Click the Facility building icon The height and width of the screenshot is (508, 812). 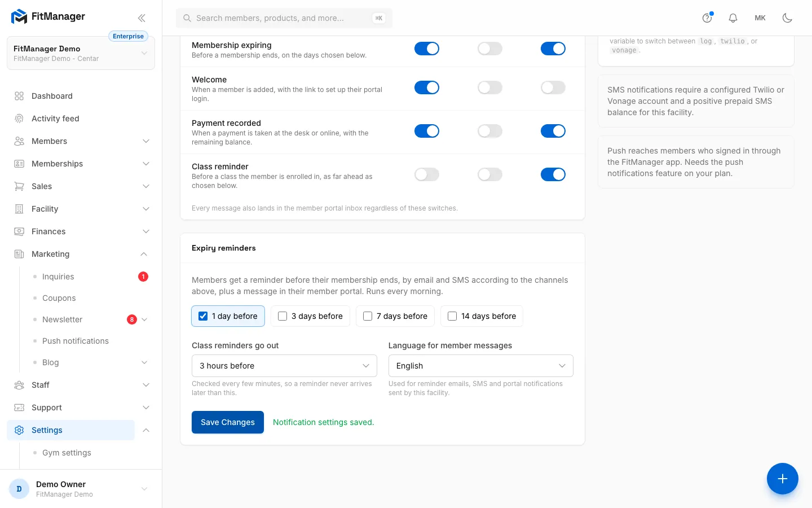(x=19, y=209)
